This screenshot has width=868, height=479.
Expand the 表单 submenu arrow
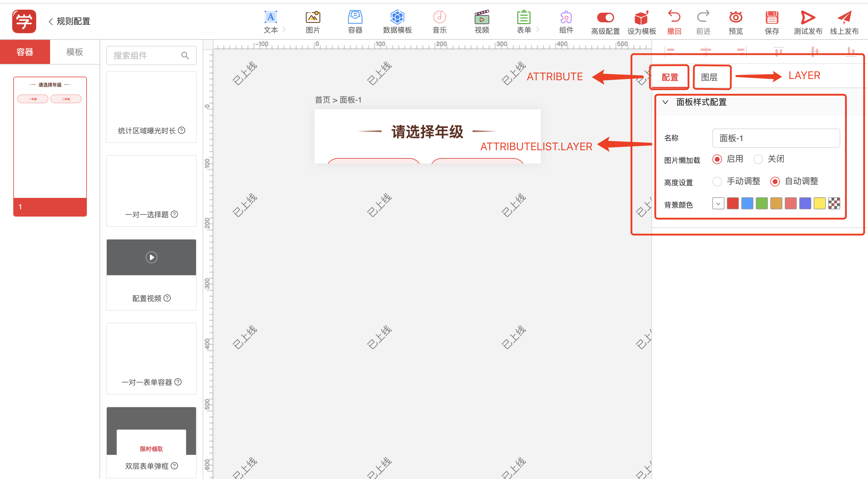click(x=538, y=30)
